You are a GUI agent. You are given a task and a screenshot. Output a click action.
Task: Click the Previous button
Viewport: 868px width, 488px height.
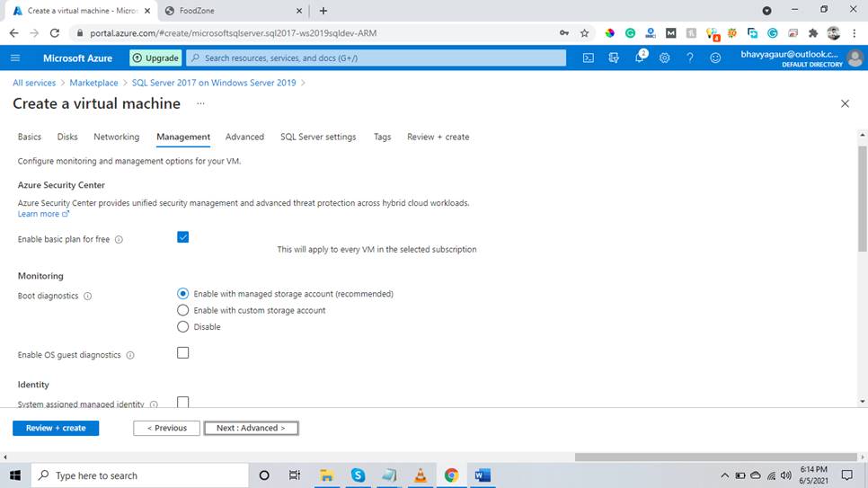166,428
